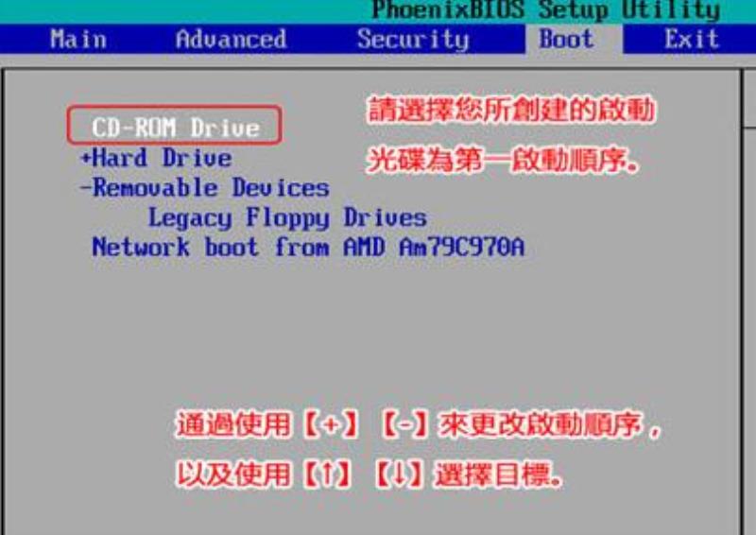The width and height of the screenshot is (756, 535).
Task: Open the Exit menu tab
Action: point(692,39)
